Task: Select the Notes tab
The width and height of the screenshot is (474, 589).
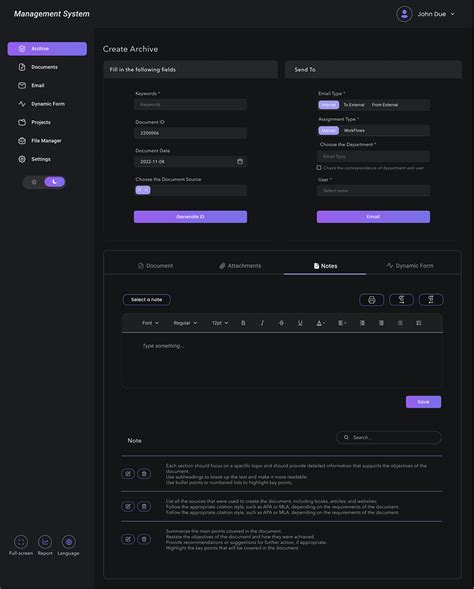Action: coord(325,266)
